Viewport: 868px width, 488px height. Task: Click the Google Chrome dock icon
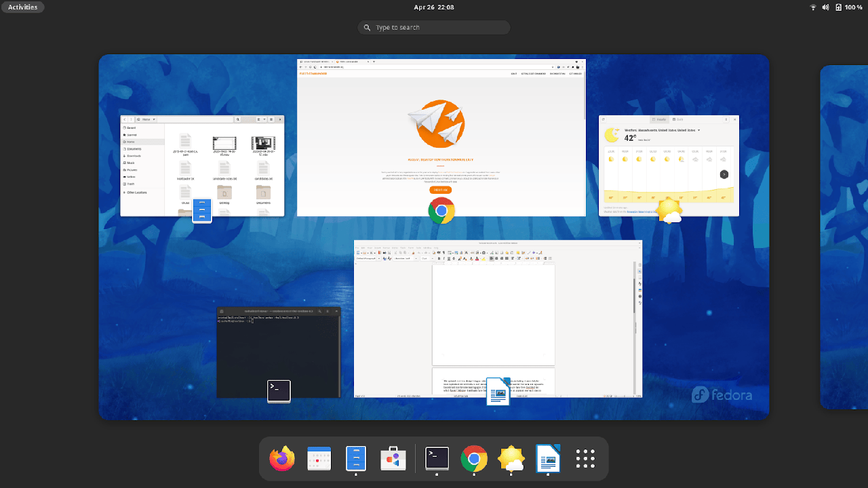474,459
